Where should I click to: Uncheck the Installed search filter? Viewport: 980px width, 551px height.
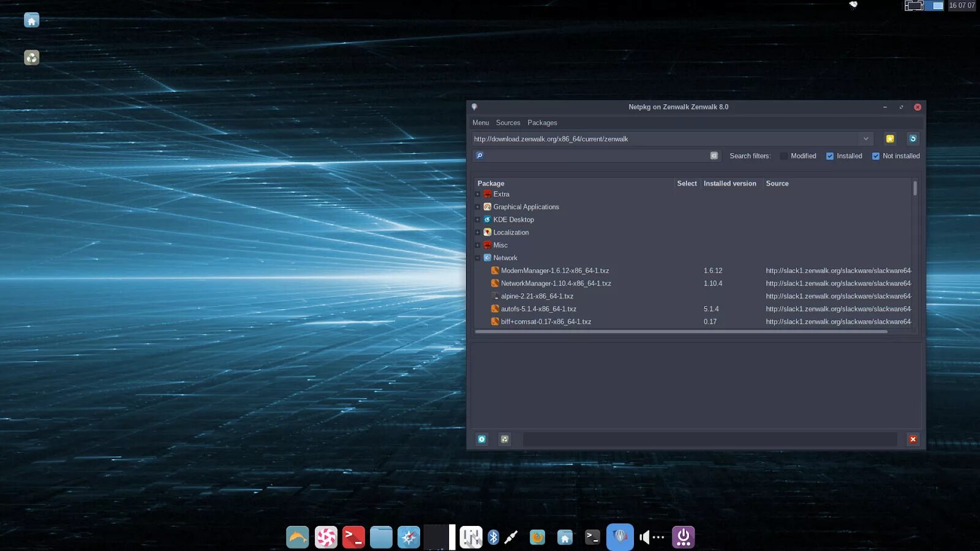point(830,156)
